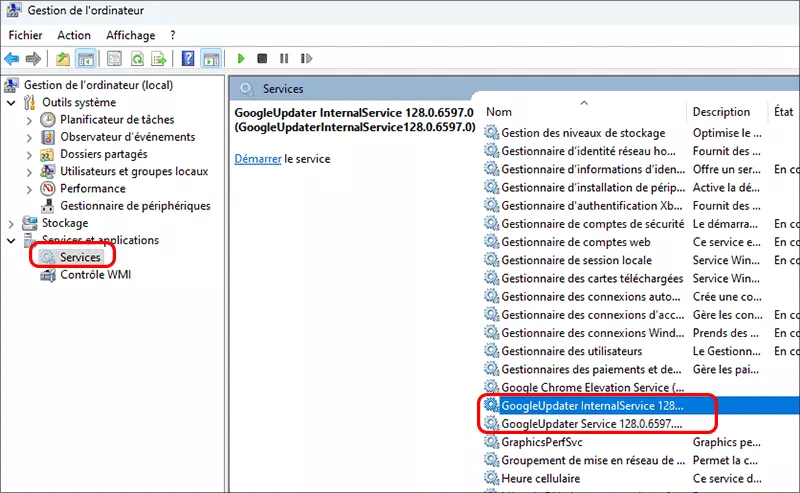Click the Forward arrow toolbar icon
Viewport: 800px width, 493px height.
[33, 59]
